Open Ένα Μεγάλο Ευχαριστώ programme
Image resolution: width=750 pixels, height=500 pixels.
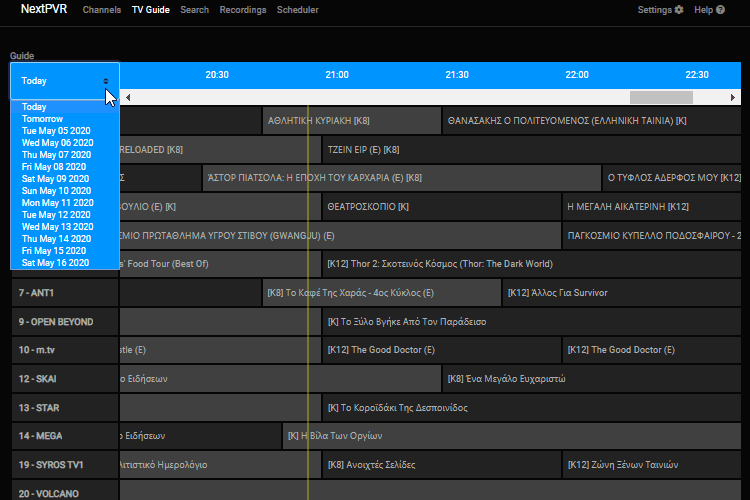592,379
